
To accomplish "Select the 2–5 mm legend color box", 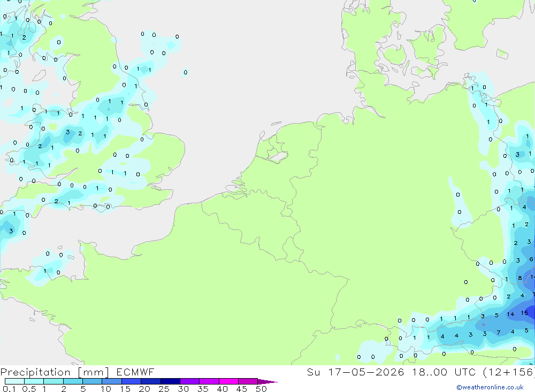I will click(73, 381).
